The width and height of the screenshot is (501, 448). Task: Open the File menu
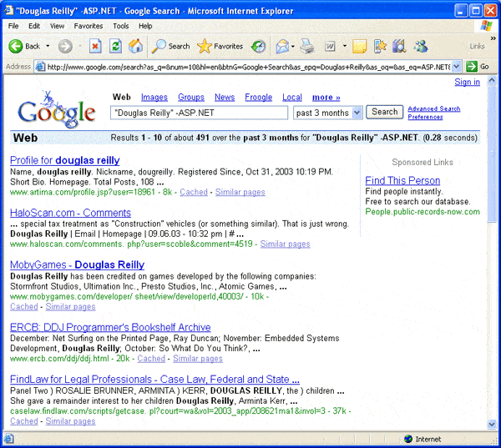pos(13,26)
